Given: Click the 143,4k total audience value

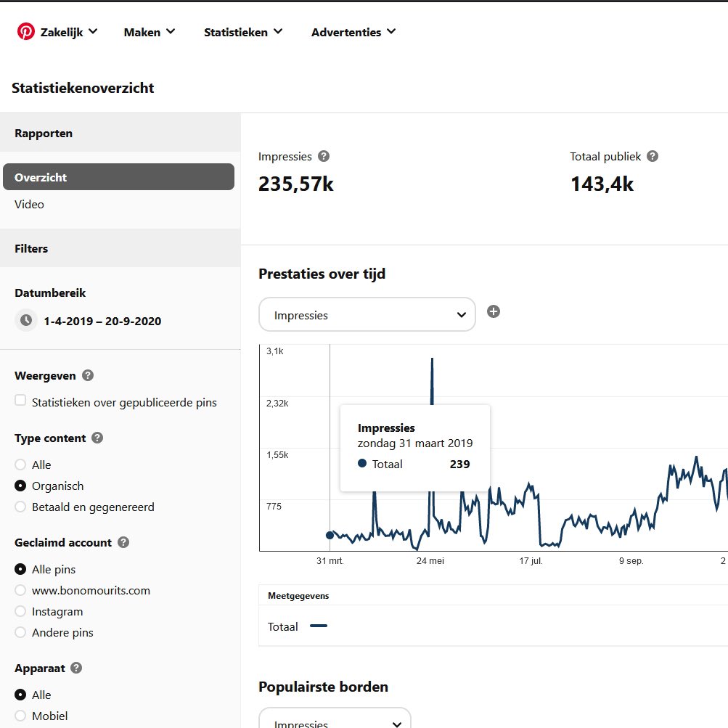Looking at the screenshot, I should (x=602, y=184).
